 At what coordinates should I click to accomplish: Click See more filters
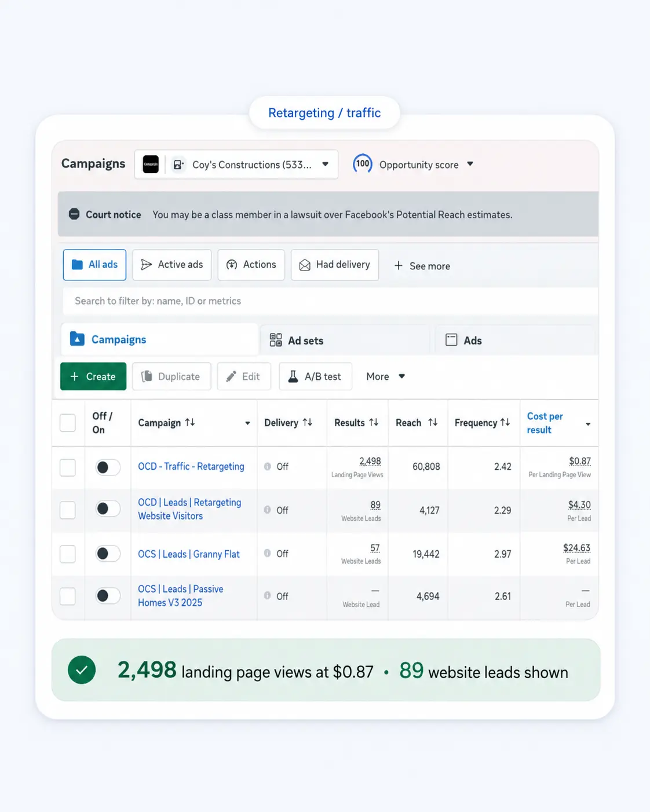pyautogui.click(x=422, y=266)
